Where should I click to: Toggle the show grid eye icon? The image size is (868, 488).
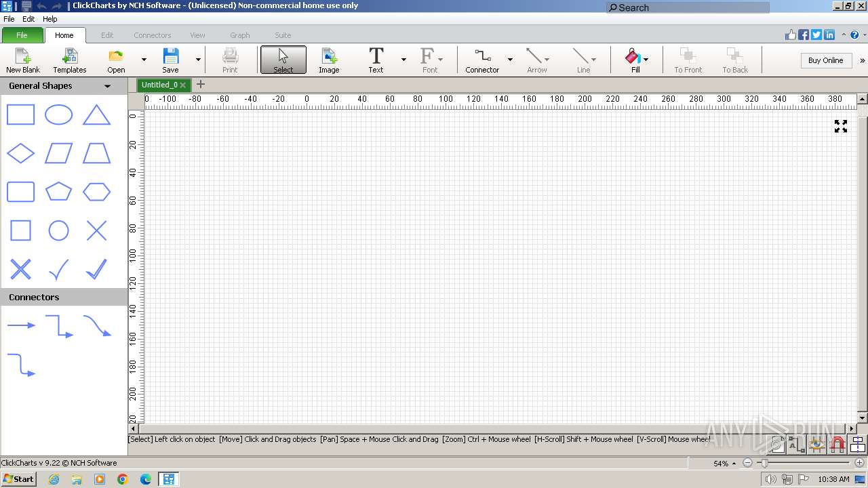tap(817, 445)
